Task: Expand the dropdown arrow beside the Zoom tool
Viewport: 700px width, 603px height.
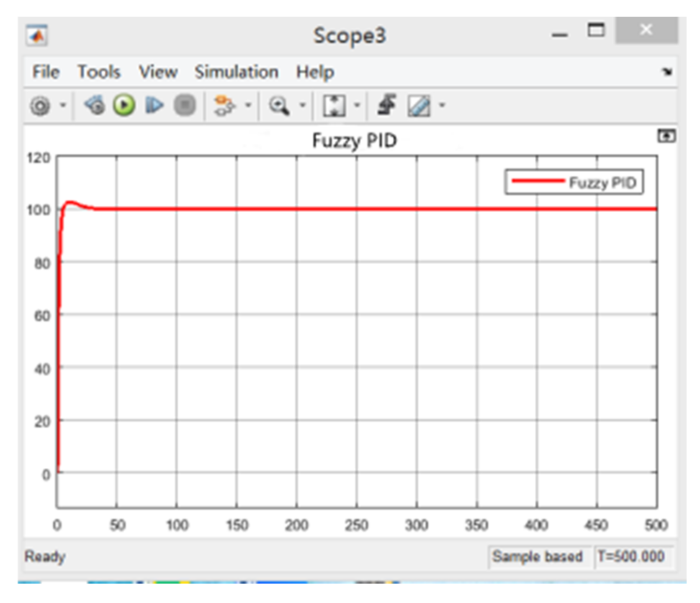Action: (x=303, y=105)
